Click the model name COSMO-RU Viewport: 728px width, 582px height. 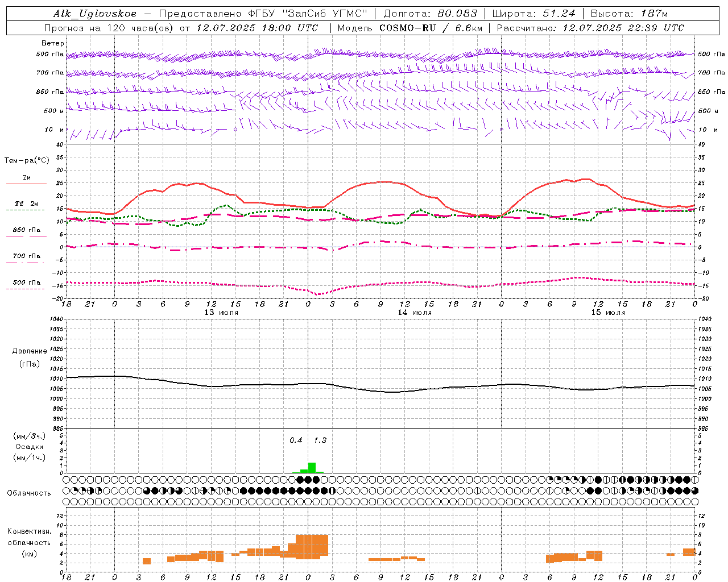click(408, 28)
